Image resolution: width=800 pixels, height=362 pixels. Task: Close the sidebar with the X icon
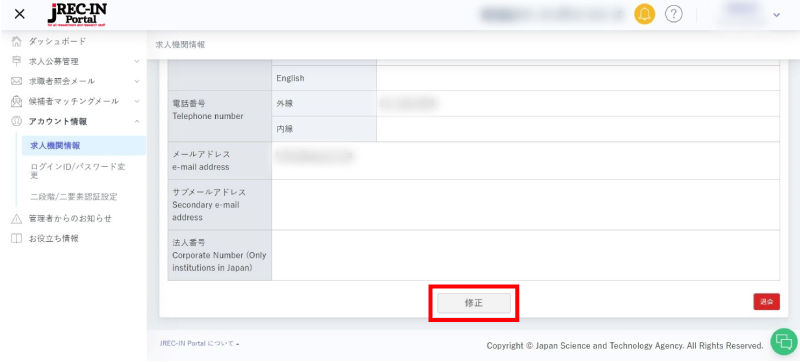tap(19, 14)
